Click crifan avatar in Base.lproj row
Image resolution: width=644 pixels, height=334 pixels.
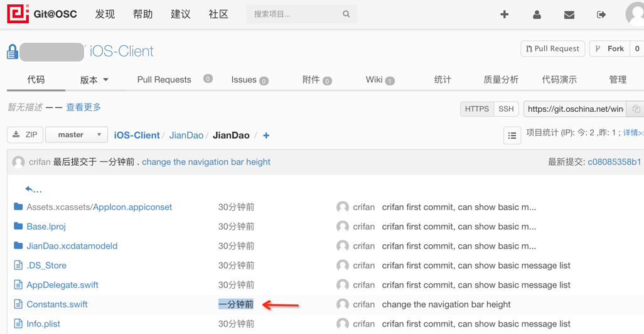tap(343, 227)
